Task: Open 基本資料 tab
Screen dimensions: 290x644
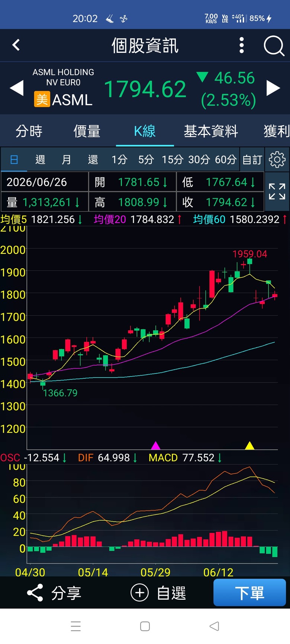Action: click(x=211, y=131)
